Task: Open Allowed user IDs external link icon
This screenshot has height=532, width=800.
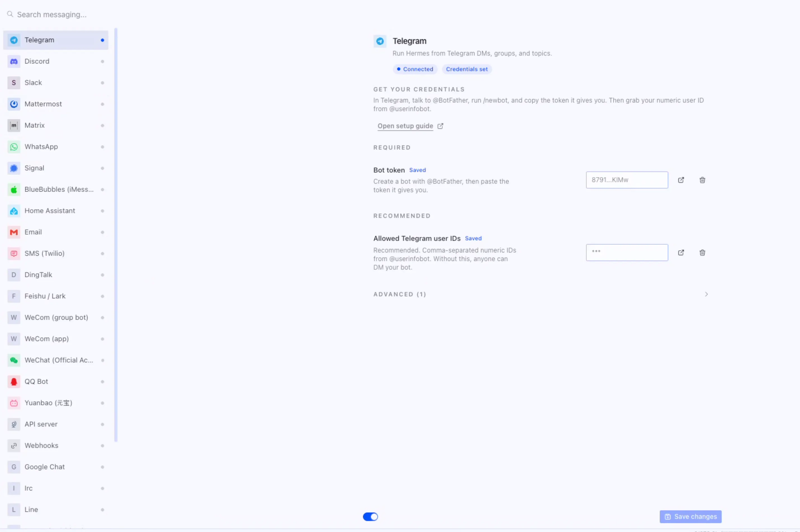Action: pos(681,253)
